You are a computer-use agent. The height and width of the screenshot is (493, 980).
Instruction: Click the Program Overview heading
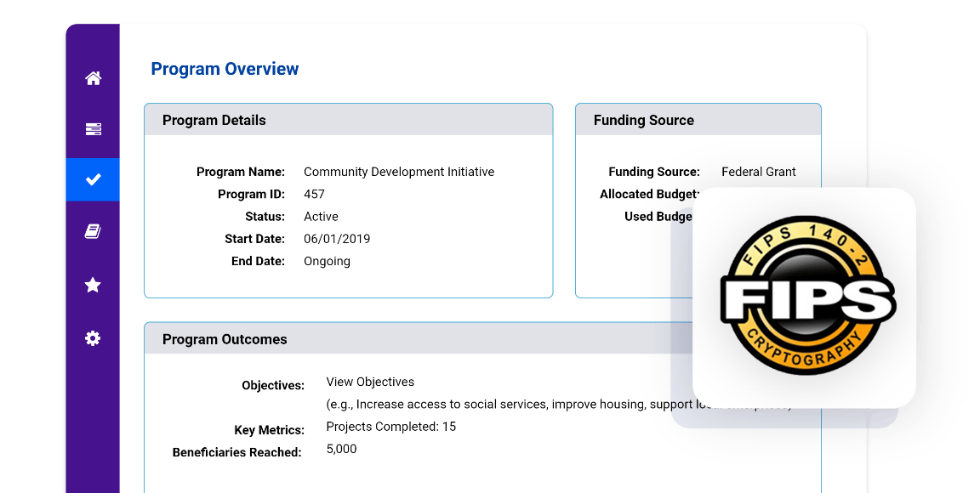225,69
